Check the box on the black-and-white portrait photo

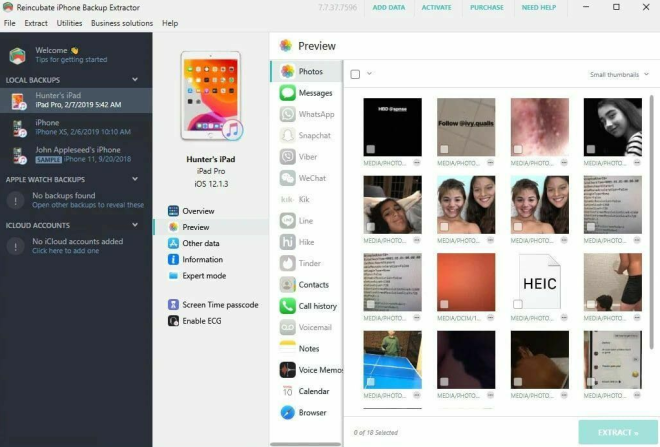point(591,149)
